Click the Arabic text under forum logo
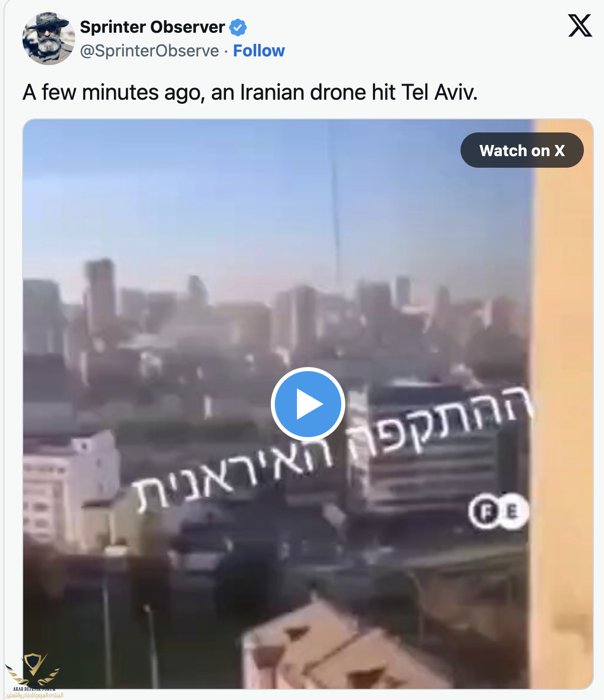 coord(34,695)
